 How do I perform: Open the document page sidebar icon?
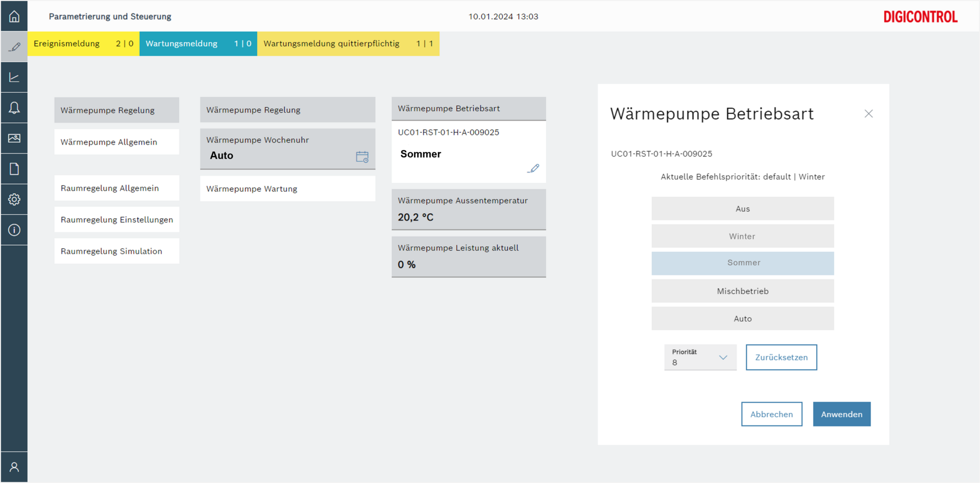14,169
